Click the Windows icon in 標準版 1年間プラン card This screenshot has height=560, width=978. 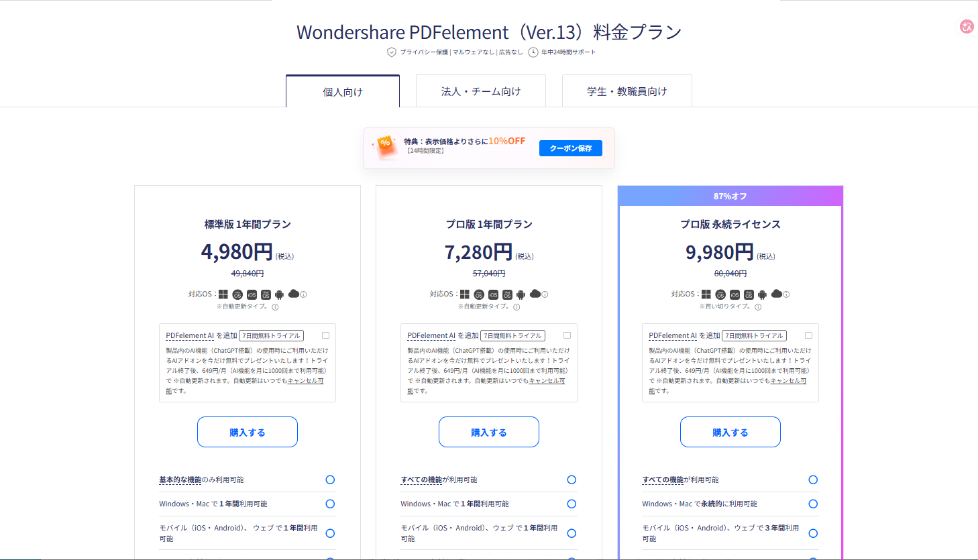pos(223,294)
